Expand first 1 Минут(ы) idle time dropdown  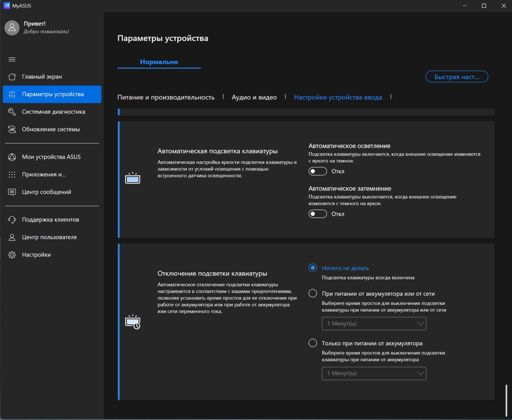[374, 323]
